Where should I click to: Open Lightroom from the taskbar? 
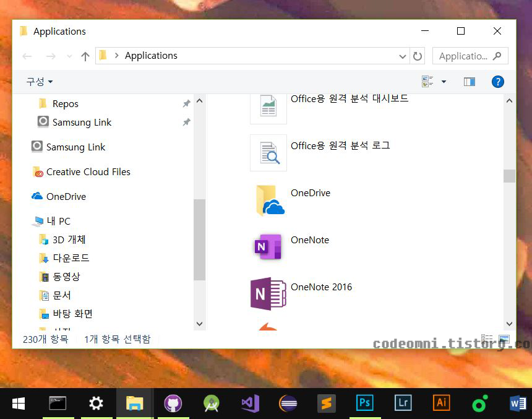[x=403, y=403]
